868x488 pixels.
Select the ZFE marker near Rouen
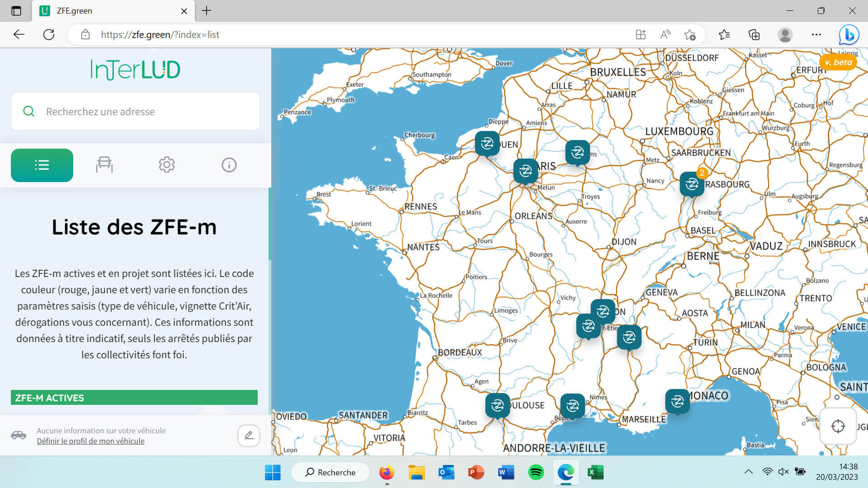click(x=487, y=144)
